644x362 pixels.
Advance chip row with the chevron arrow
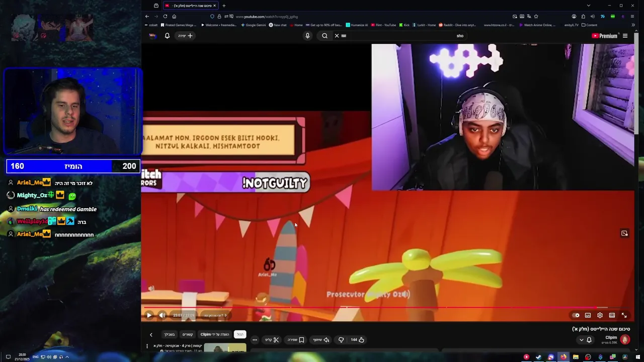151,334
